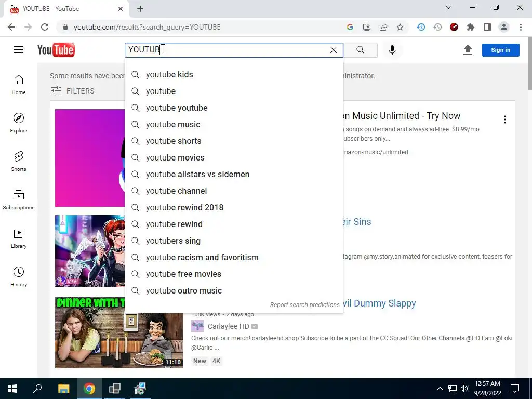Viewport: 532px width, 399px height.
Task: Select suggestion 'youtube shorts'
Action: click(x=234, y=141)
